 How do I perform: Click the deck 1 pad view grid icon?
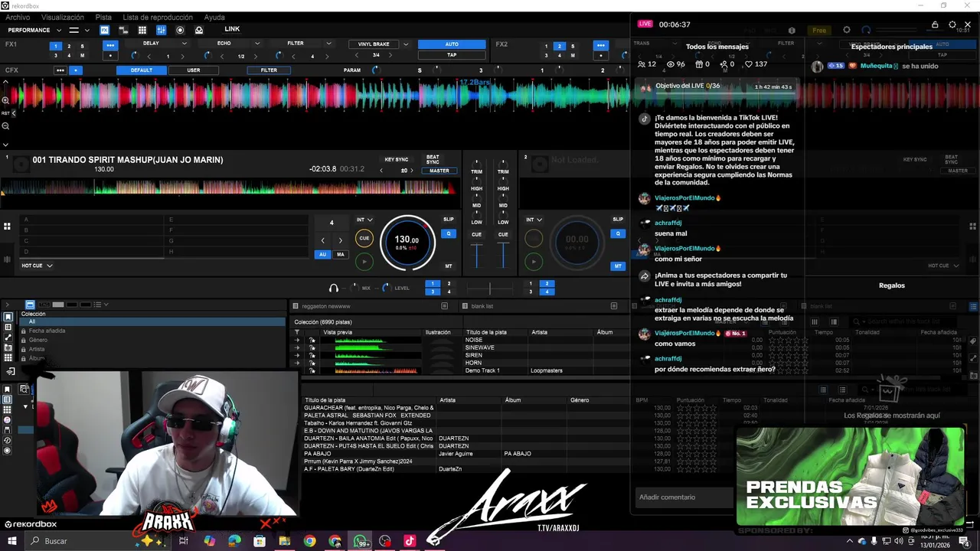pos(7,227)
